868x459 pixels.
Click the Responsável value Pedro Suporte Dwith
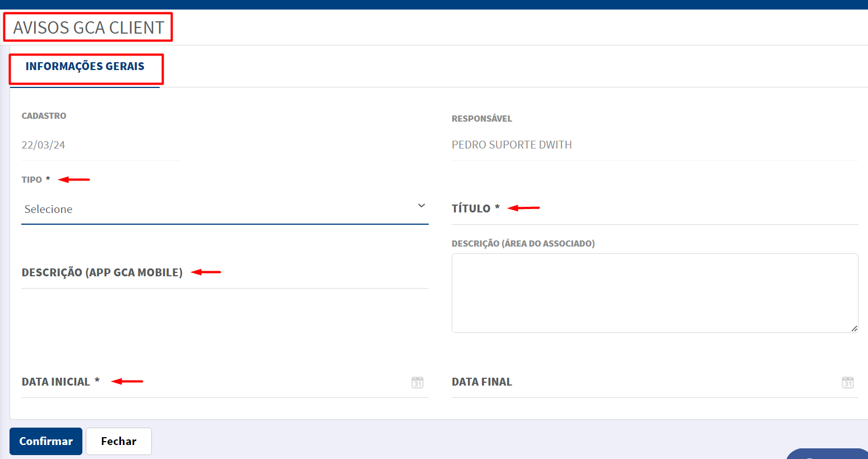(x=512, y=145)
